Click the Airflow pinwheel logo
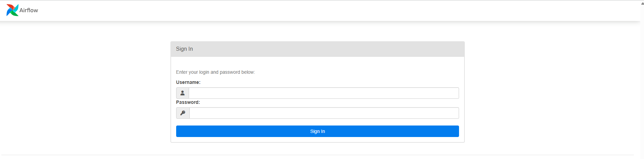The width and height of the screenshot is (644, 159). (x=13, y=10)
